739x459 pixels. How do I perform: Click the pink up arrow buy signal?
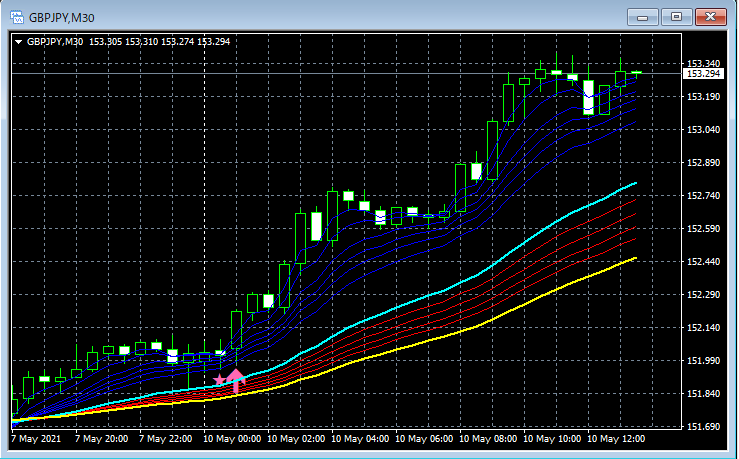[236, 381]
